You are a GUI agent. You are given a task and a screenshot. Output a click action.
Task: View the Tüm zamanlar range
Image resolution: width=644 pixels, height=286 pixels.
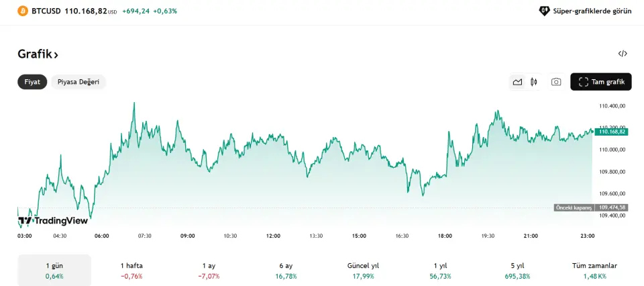[x=594, y=271]
